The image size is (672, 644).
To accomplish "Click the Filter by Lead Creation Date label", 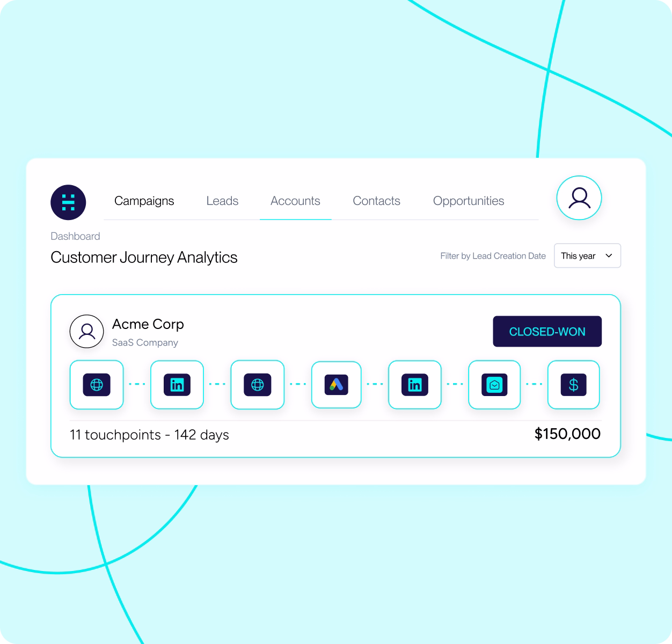I will (x=493, y=256).
